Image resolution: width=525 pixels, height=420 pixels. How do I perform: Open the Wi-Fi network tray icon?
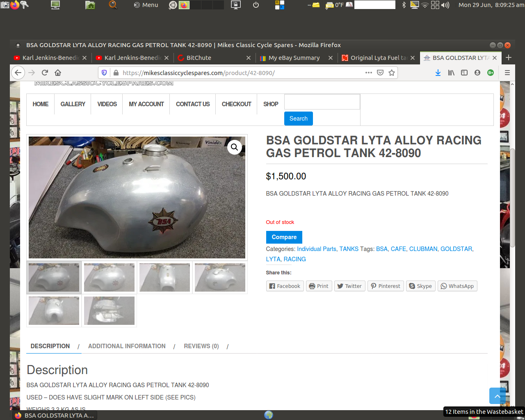425,5
